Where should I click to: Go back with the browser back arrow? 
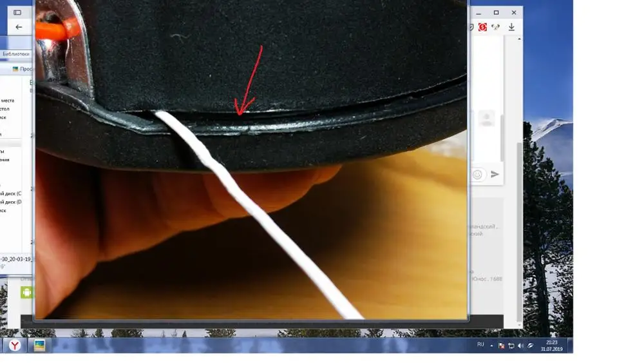(19, 27)
